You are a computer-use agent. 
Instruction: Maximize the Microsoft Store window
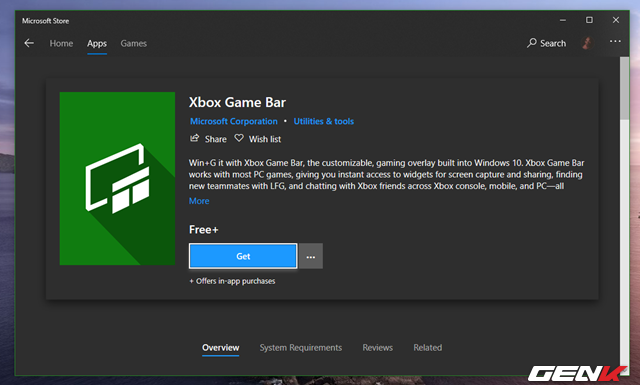(x=589, y=20)
